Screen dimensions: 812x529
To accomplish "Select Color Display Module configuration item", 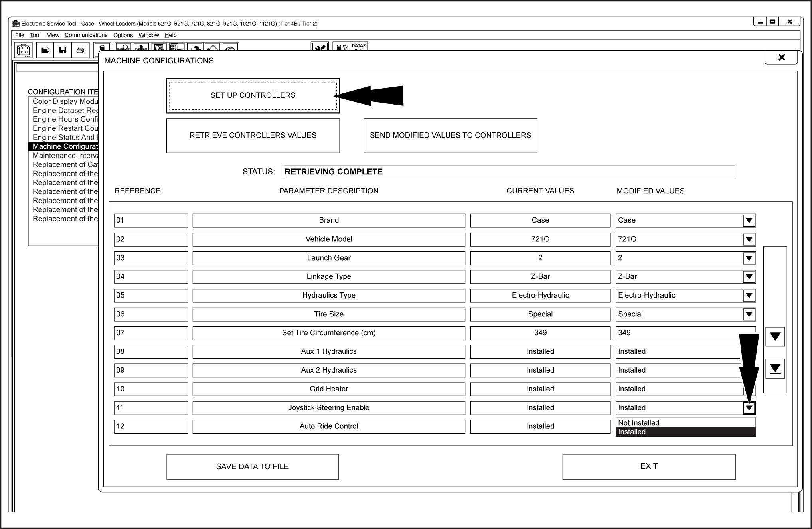I will coord(65,101).
